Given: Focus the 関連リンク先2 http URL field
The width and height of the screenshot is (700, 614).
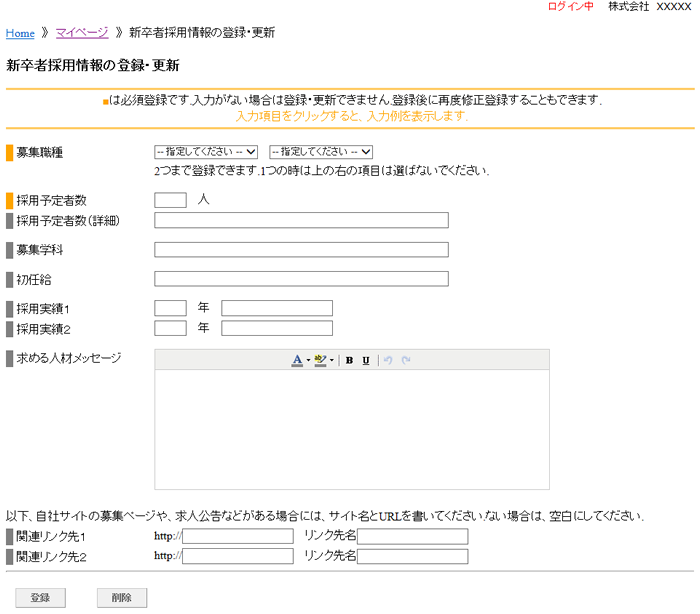Looking at the screenshot, I should [238, 556].
